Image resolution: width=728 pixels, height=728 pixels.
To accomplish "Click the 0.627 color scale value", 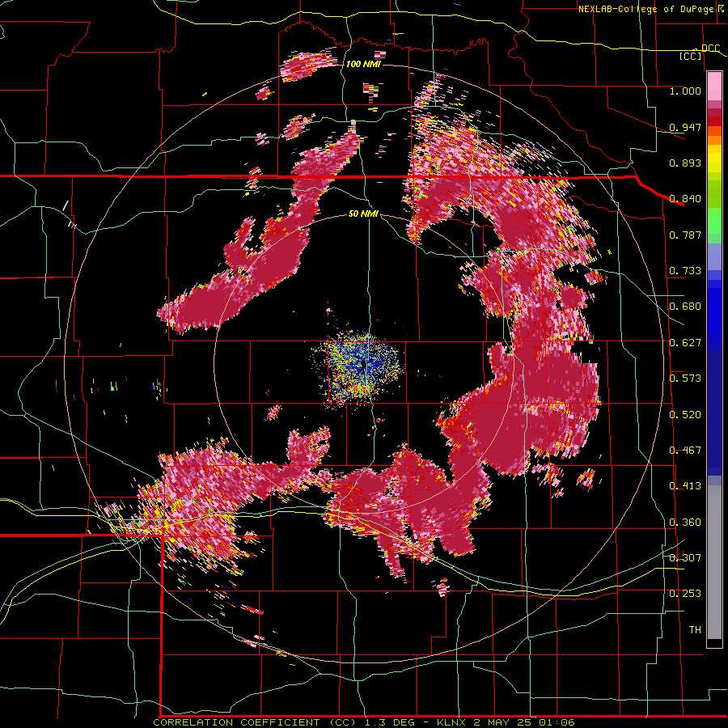I will click(x=685, y=343).
